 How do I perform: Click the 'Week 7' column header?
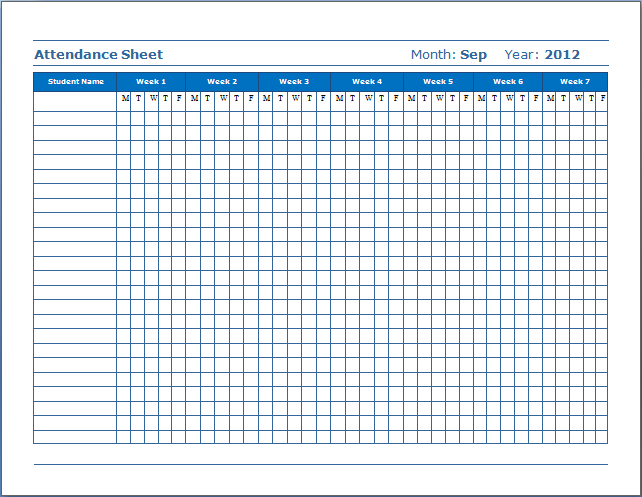(x=575, y=81)
